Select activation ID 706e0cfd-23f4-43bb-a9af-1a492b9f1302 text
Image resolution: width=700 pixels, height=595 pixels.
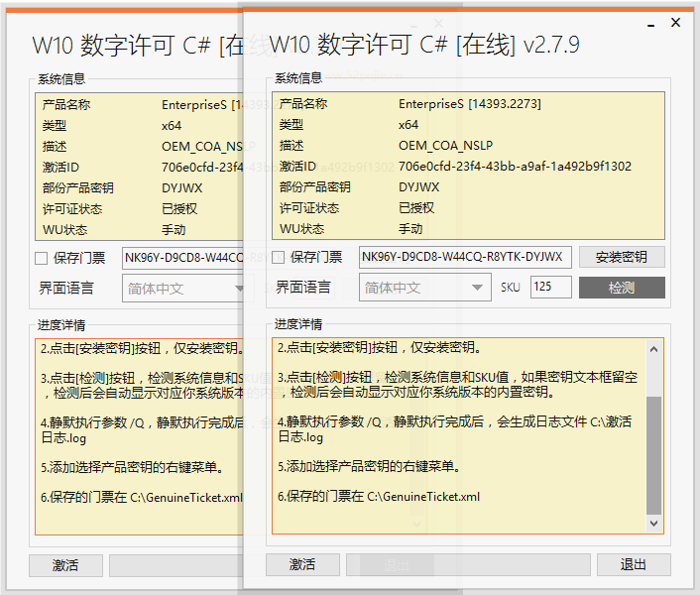coord(515,167)
